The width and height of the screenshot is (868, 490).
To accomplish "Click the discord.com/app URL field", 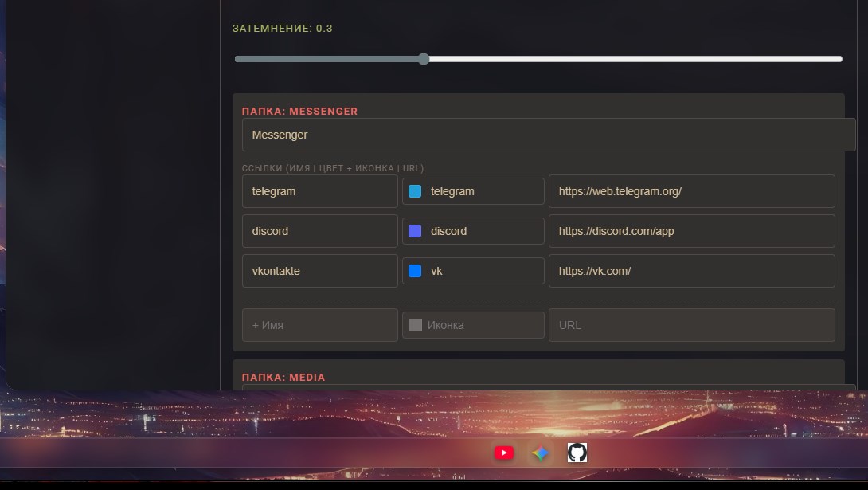I will 692,231.
